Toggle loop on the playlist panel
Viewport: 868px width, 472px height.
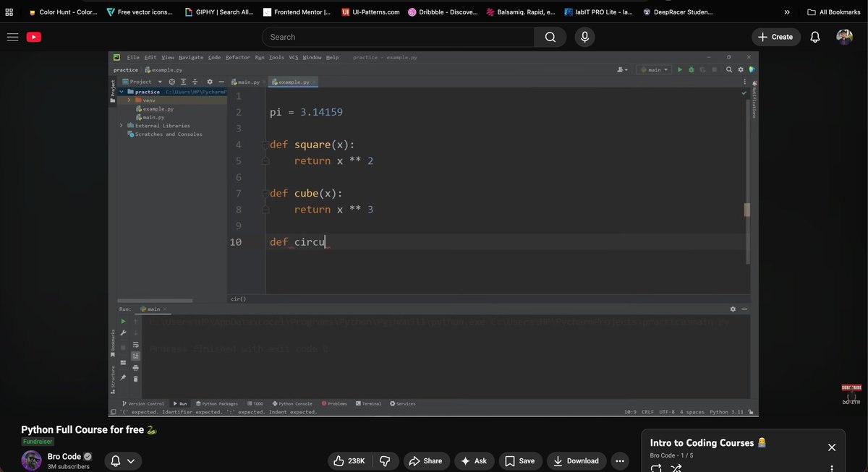(656, 468)
